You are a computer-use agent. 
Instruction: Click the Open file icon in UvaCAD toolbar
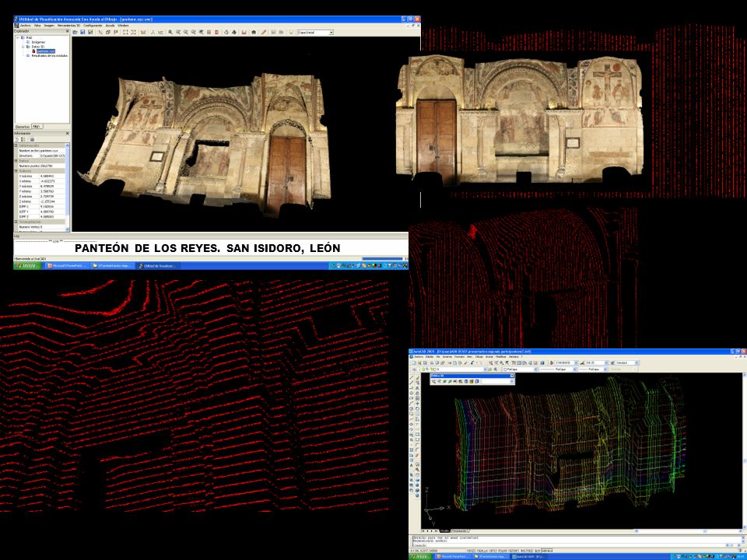coord(75,32)
